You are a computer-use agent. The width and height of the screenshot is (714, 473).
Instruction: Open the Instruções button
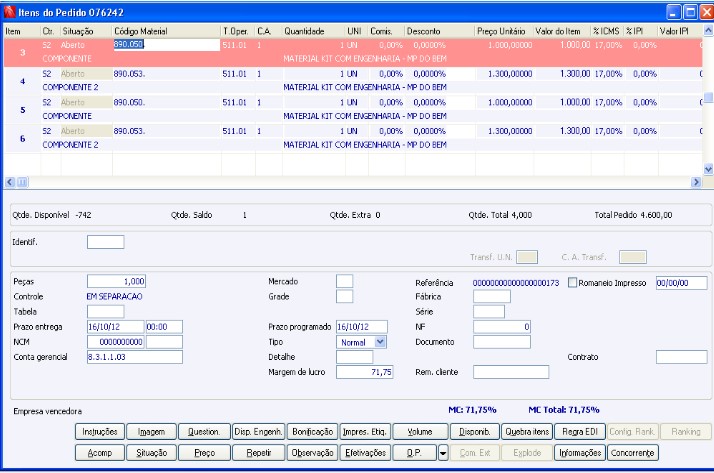coord(99,432)
